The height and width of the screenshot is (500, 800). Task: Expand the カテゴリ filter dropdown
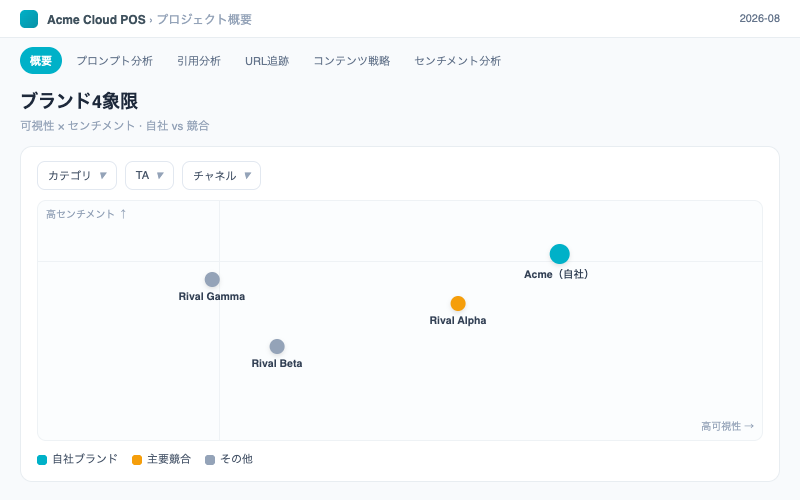tap(77, 176)
